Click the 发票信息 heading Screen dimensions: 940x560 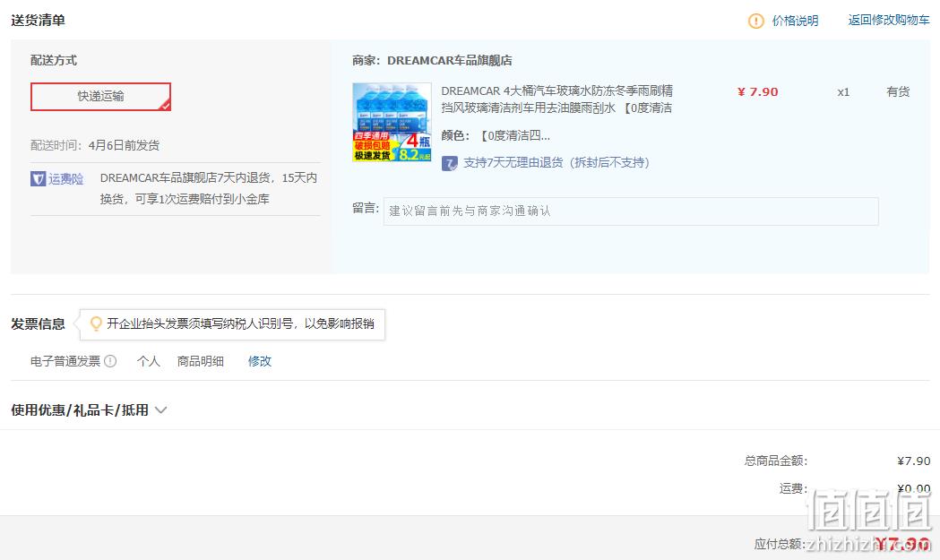point(38,324)
